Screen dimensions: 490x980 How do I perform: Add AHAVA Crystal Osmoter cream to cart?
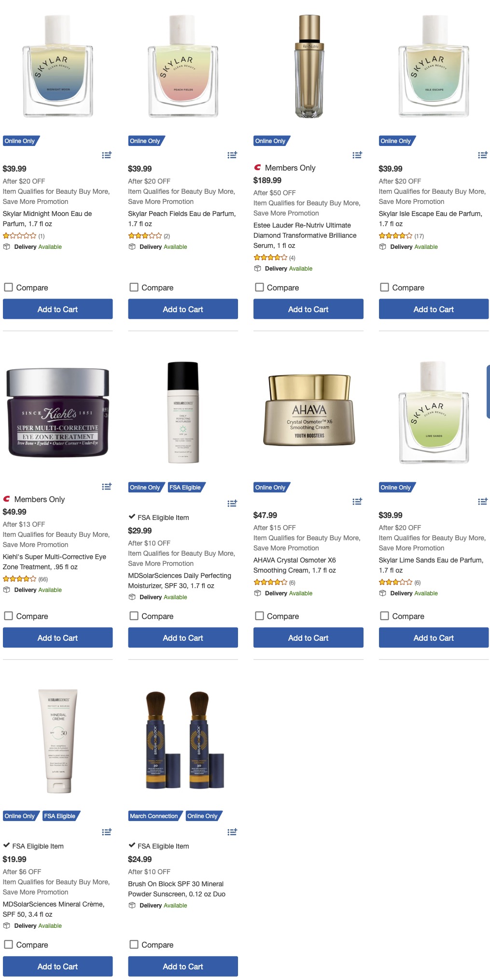point(308,637)
